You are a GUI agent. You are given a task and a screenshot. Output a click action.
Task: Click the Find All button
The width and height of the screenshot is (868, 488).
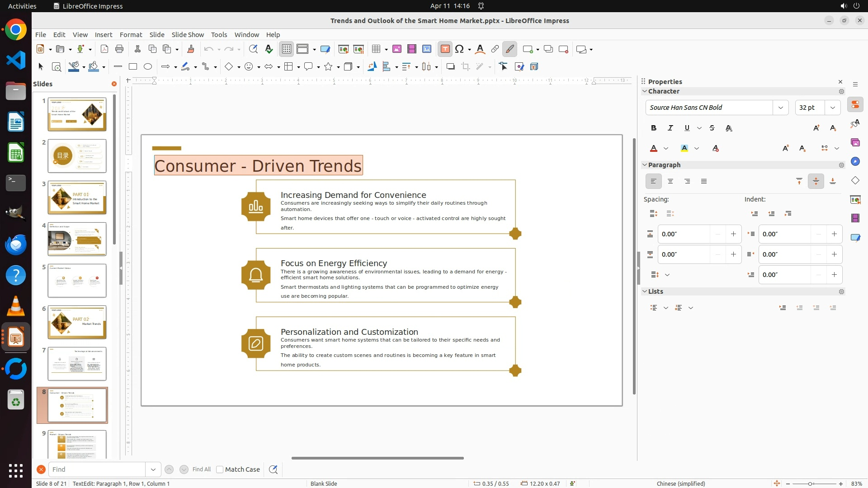[x=201, y=469]
